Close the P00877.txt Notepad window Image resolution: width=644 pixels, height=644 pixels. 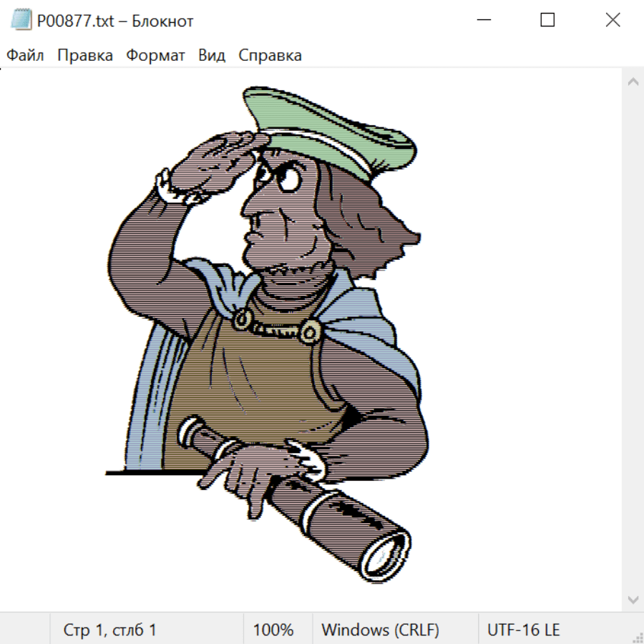pyautogui.click(x=613, y=21)
